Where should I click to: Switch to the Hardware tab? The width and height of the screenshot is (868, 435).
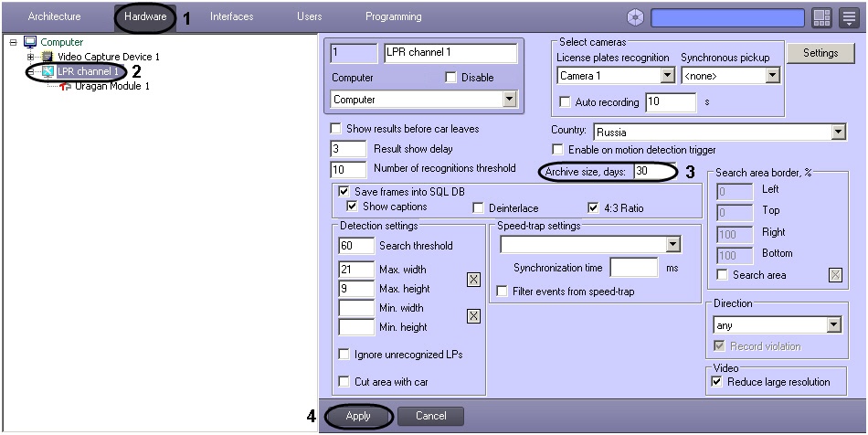[145, 16]
